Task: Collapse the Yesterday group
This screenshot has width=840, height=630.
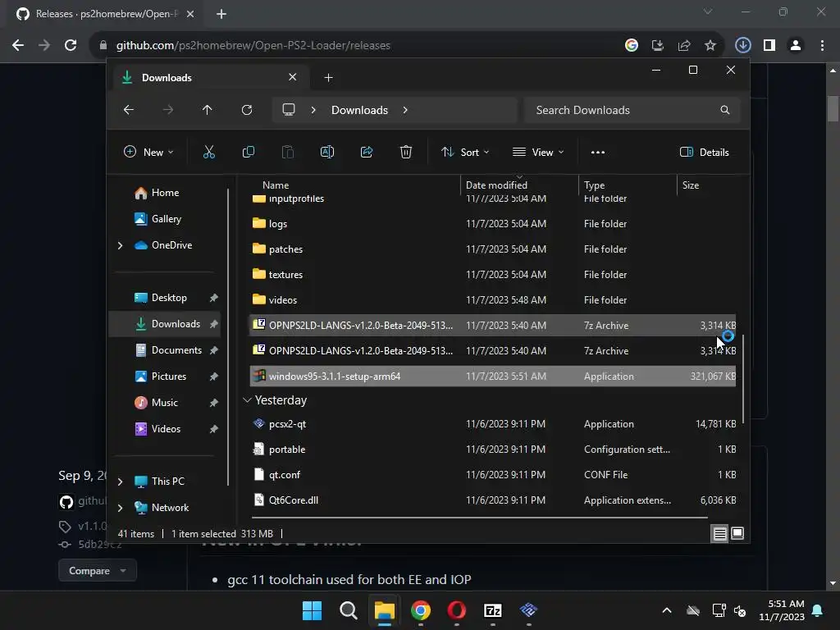Action: pos(247,400)
